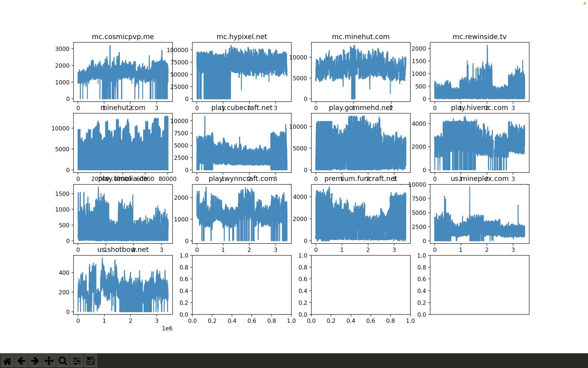Click the mc.rewinside.tv title text

(x=480, y=37)
